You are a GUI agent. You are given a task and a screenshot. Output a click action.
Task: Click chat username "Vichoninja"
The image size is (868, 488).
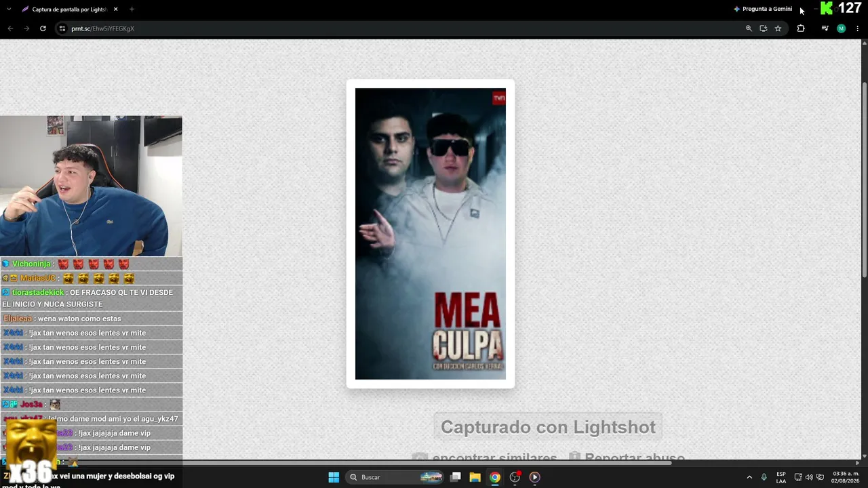coord(31,264)
